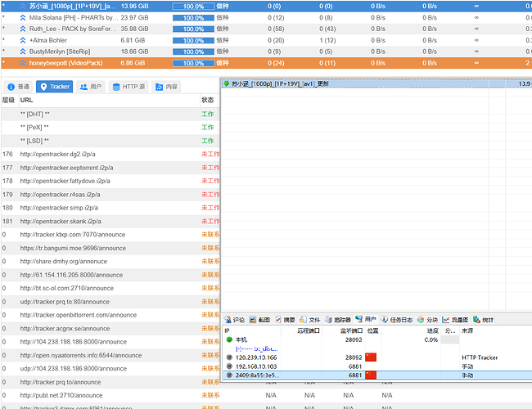
Task: Click the seeding icon beside BustyMerilyn [SiteRip]
Action: (23, 51)
